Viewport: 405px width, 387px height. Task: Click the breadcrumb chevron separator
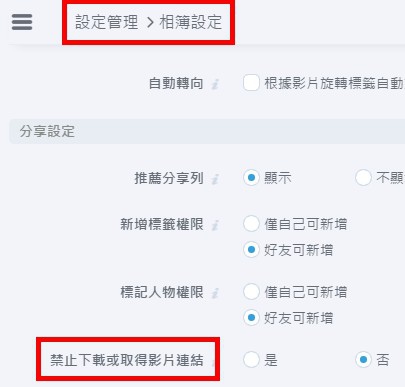(150, 23)
